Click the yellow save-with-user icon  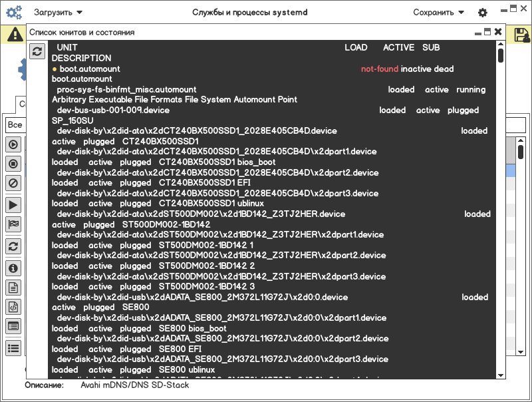click(522, 35)
